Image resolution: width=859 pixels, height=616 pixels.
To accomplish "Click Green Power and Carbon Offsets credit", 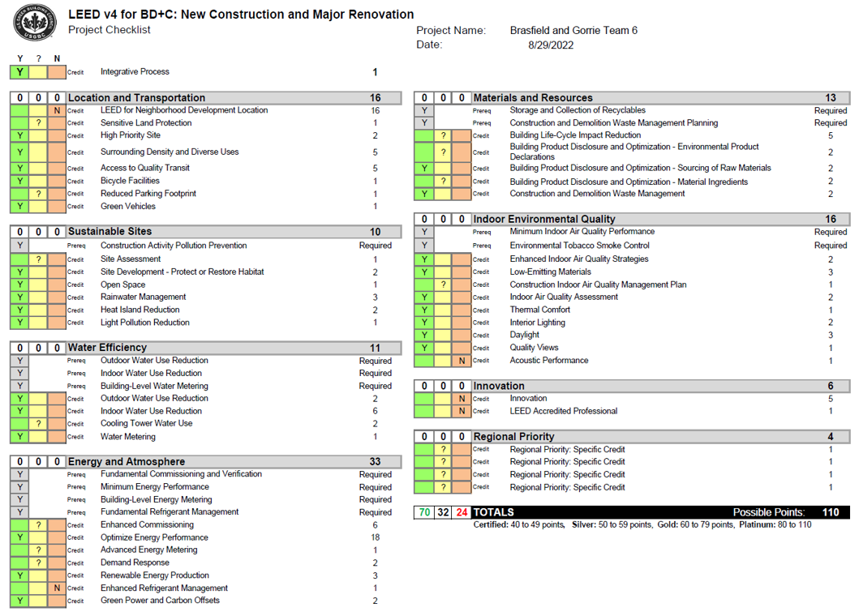I will (160, 601).
